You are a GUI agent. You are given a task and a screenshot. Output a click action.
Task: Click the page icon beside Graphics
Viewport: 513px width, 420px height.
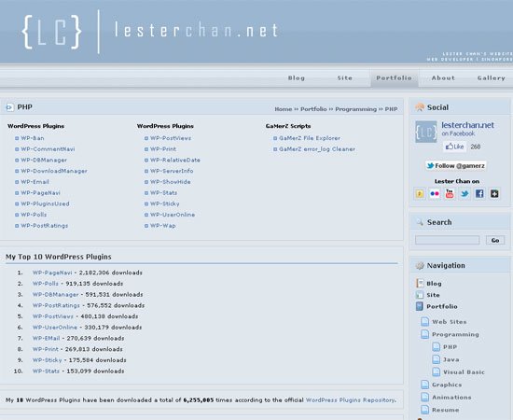point(424,385)
